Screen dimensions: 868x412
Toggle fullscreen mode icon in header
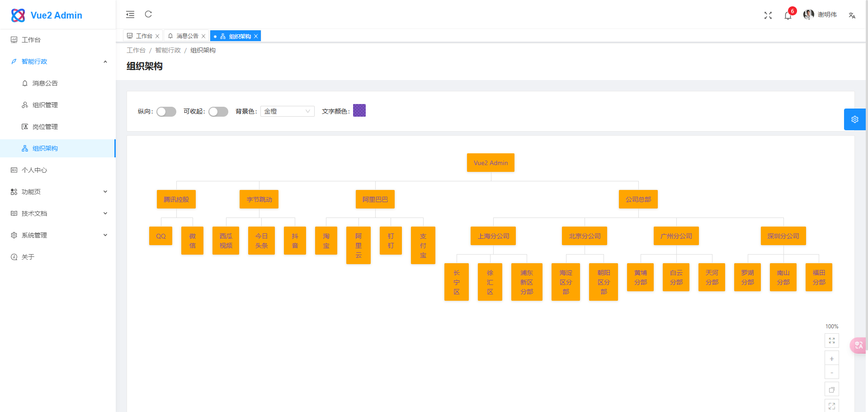768,15
